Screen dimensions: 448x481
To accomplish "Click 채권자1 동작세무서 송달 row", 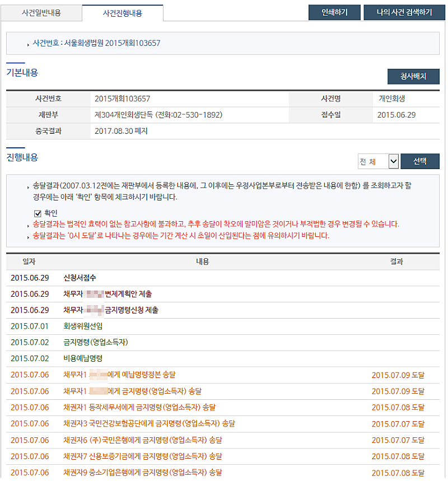I will pos(223,408).
